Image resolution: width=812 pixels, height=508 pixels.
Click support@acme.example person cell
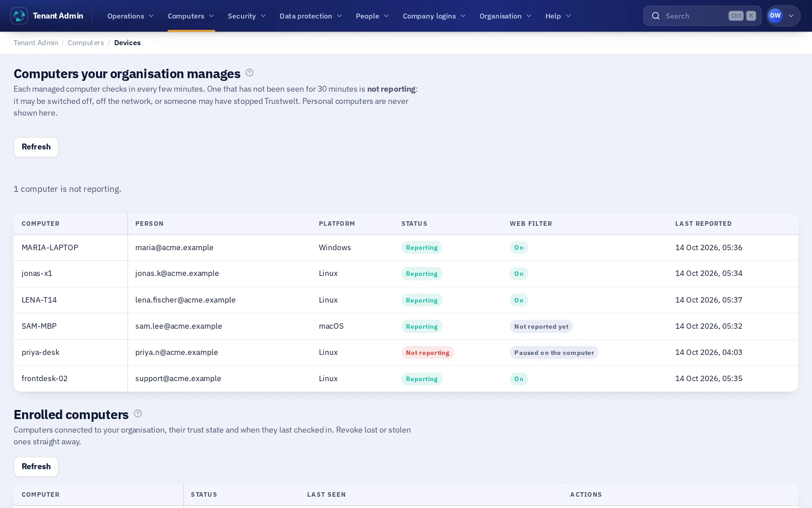click(178, 378)
